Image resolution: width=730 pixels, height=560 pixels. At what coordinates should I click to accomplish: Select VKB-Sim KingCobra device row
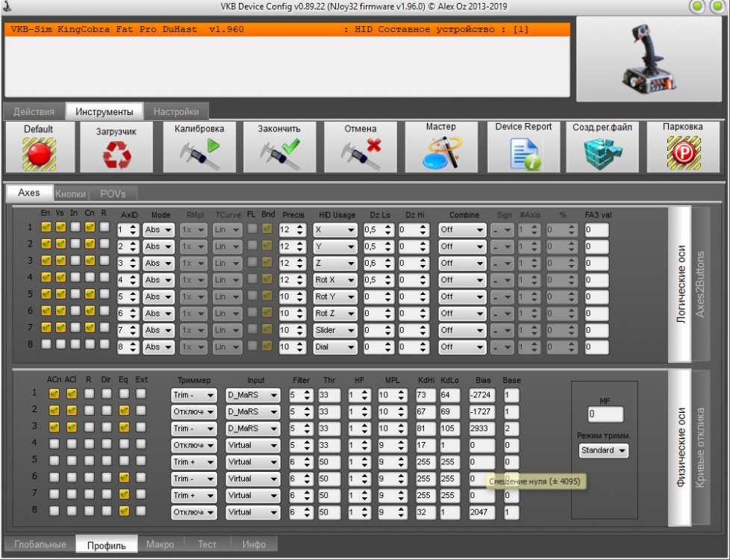(287, 29)
